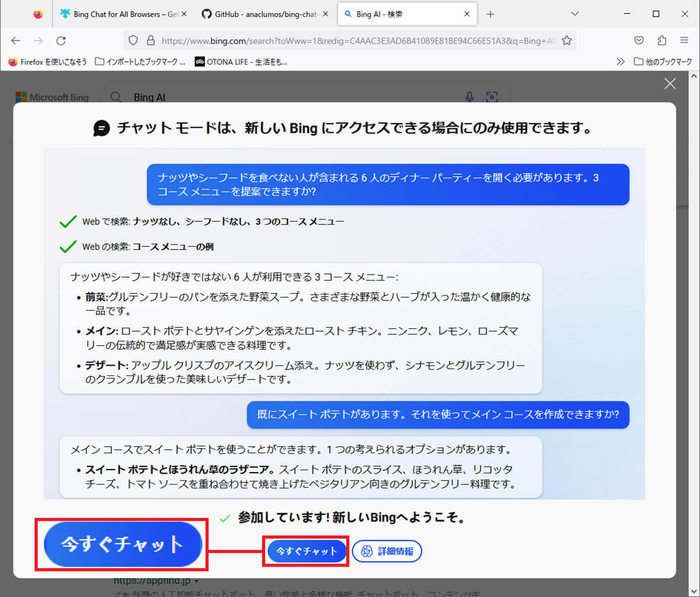Screen dimensions: 700x597
Task: Open OTONA LIFE bookmark
Action: pyautogui.click(x=241, y=61)
